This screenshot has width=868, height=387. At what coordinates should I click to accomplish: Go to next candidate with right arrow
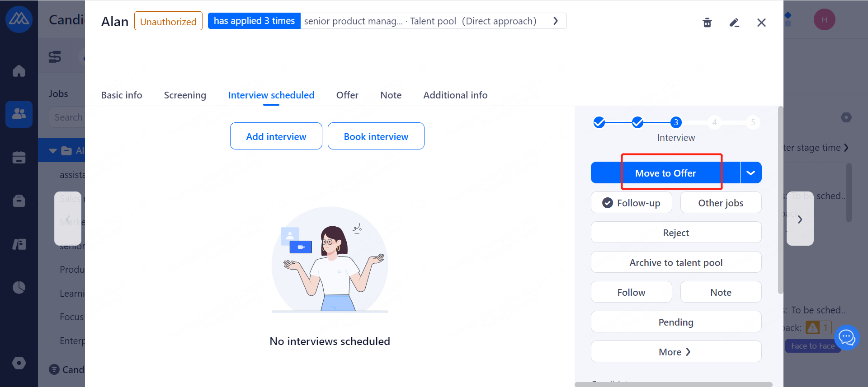(x=800, y=219)
